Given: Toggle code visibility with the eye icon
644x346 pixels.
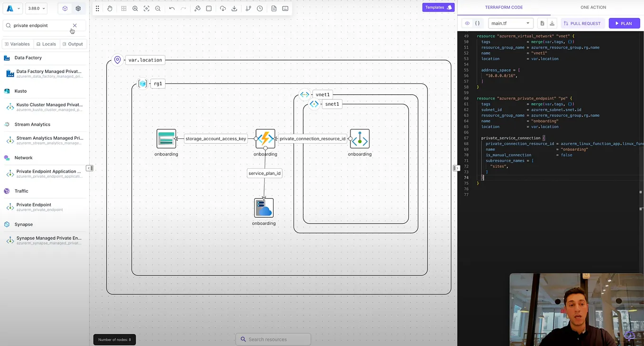Looking at the screenshot, I should pos(467,23).
